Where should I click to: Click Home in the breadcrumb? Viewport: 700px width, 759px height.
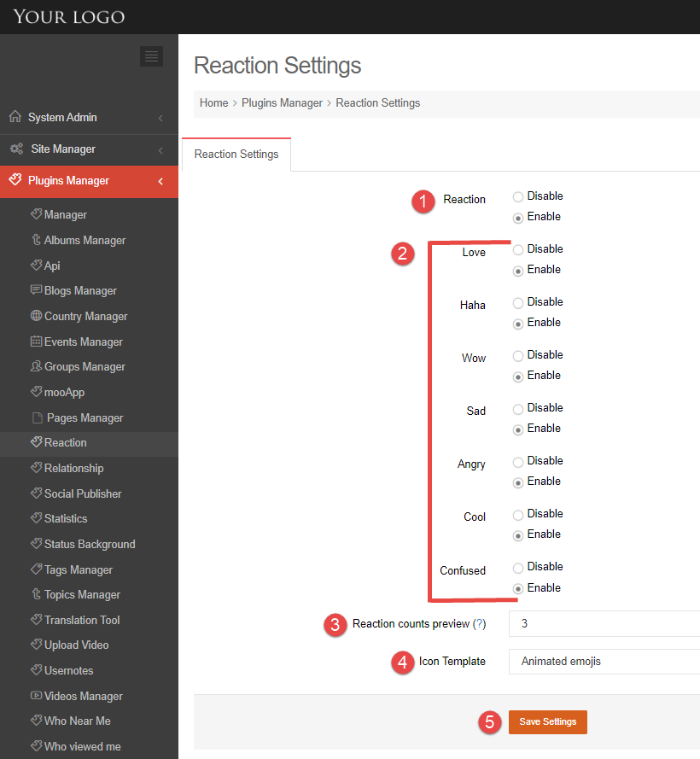pyautogui.click(x=213, y=103)
